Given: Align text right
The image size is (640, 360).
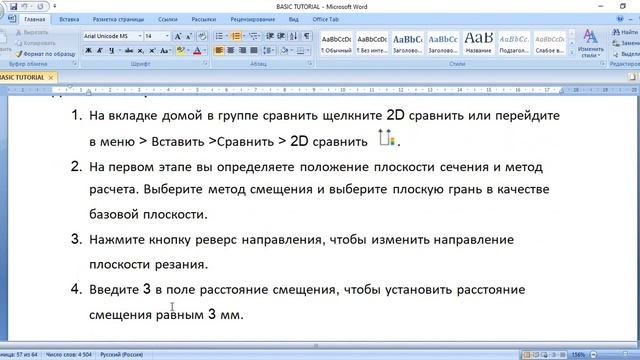Looking at the screenshot, I should click(242, 51).
